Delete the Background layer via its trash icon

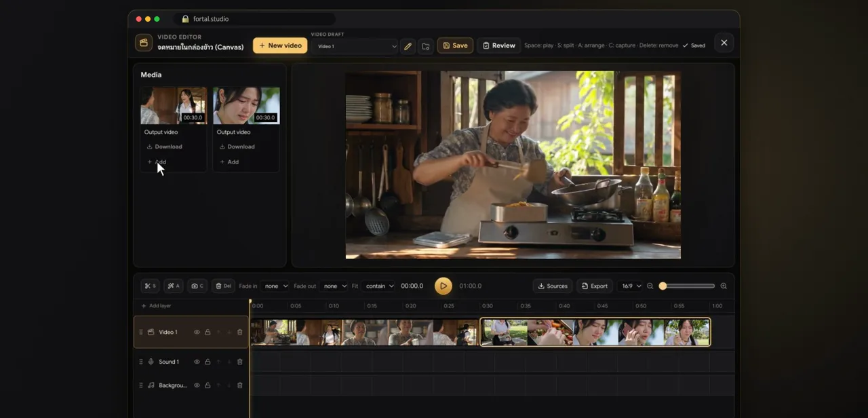240,385
